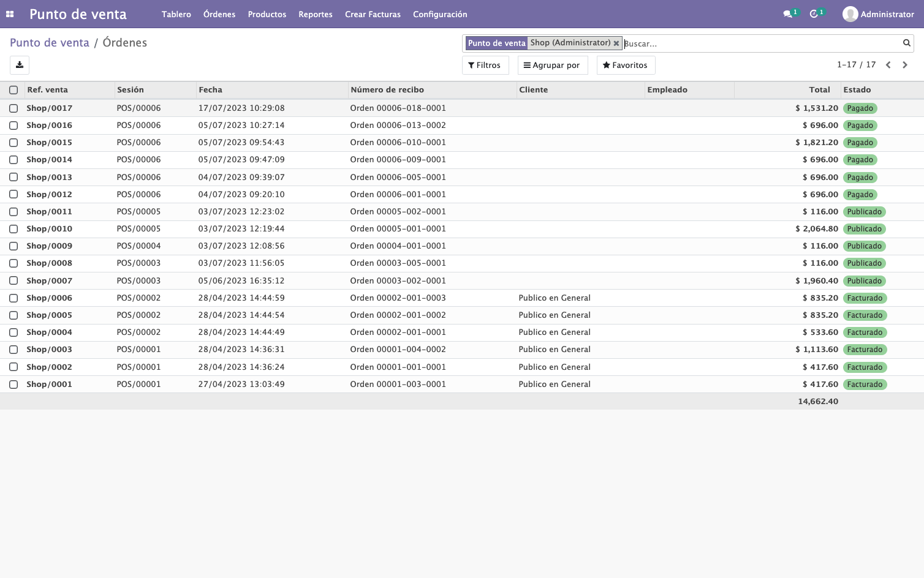
Task: Sort by the Estado column header
Action: 882,90
